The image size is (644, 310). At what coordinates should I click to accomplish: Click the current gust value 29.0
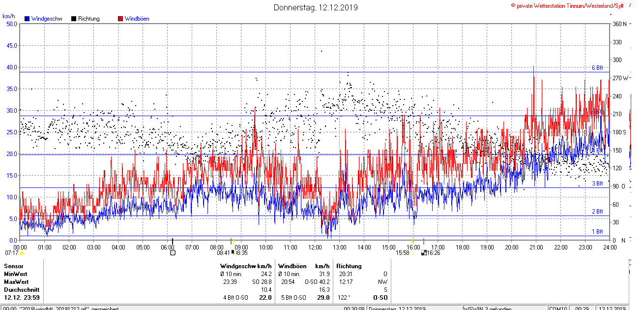click(323, 298)
